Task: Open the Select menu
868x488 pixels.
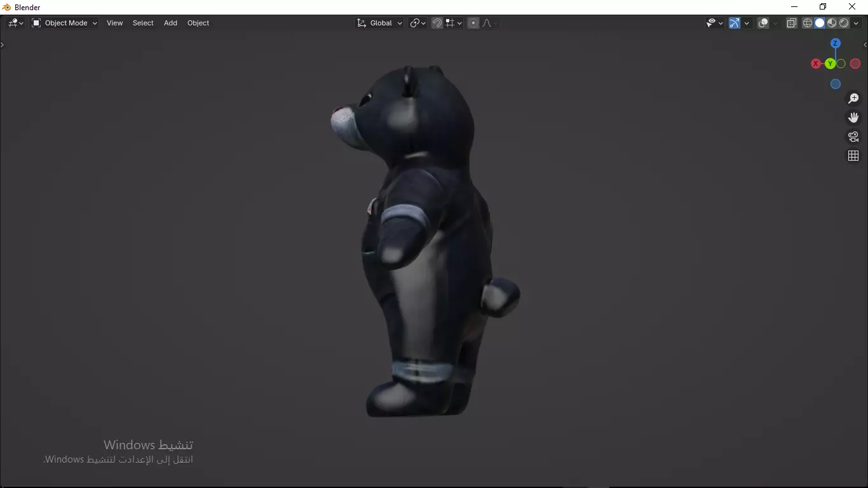Action: tap(143, 23)
